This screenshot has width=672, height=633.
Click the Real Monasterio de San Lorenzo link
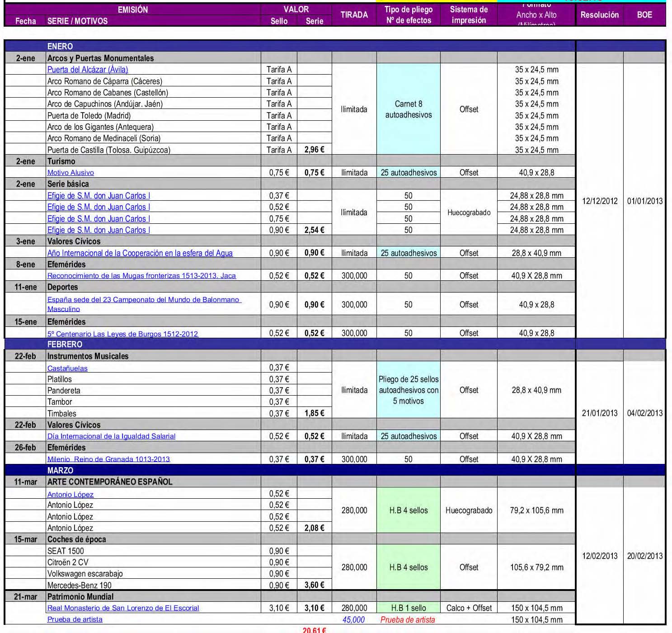click(123, 608)
